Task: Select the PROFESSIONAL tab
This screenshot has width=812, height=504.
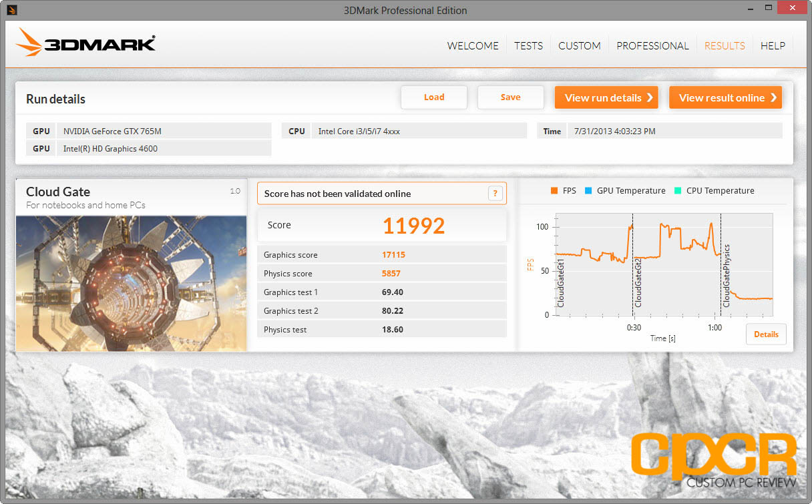Action: (652, 45)
